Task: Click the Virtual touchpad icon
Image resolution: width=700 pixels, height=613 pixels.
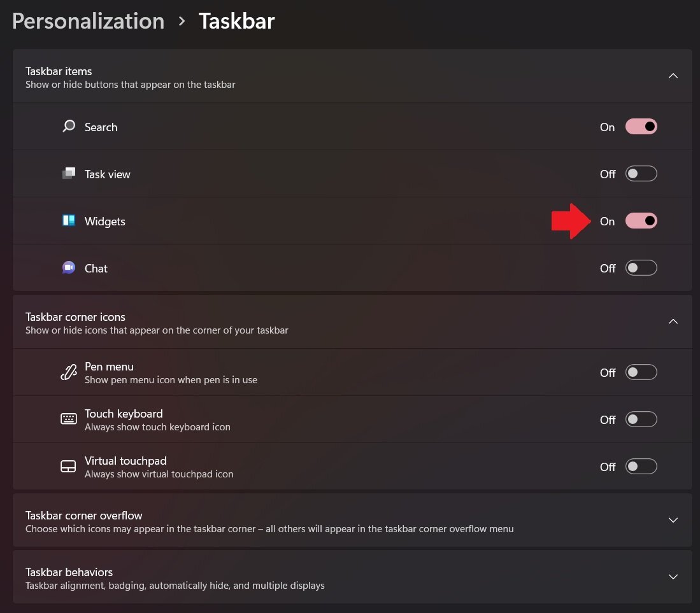Action: (x=68, y=466)
